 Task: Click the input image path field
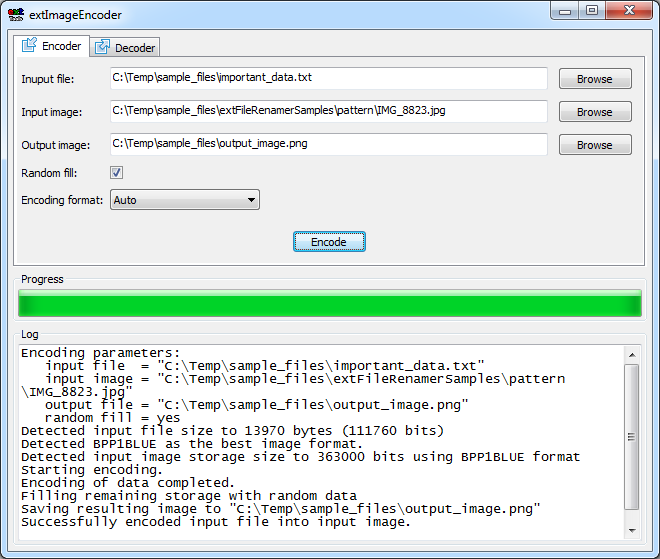click(x=328, y=111)
